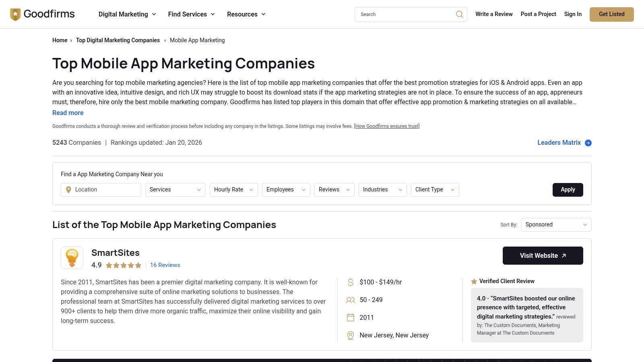Click the search magnifier icon
The image size is (644, 362).
click(x=459, y=14)
